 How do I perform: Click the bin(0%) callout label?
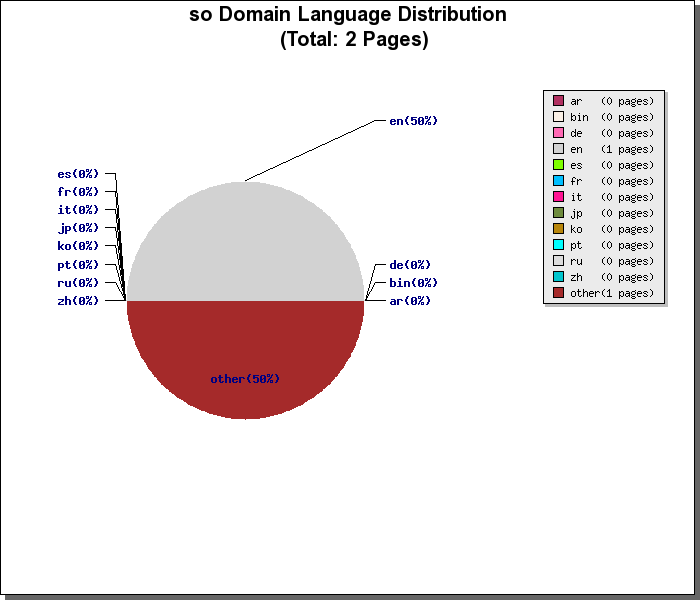click(413, 283)
